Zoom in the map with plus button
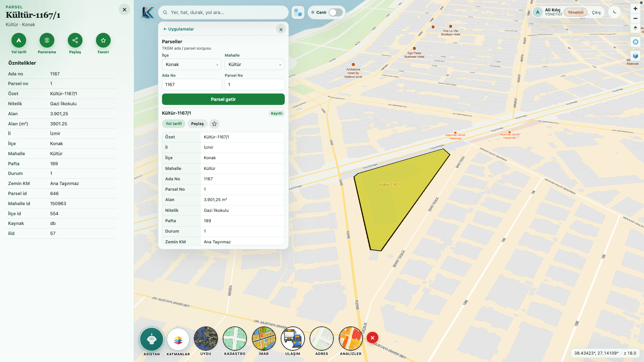644x362 pixels. 635,9
